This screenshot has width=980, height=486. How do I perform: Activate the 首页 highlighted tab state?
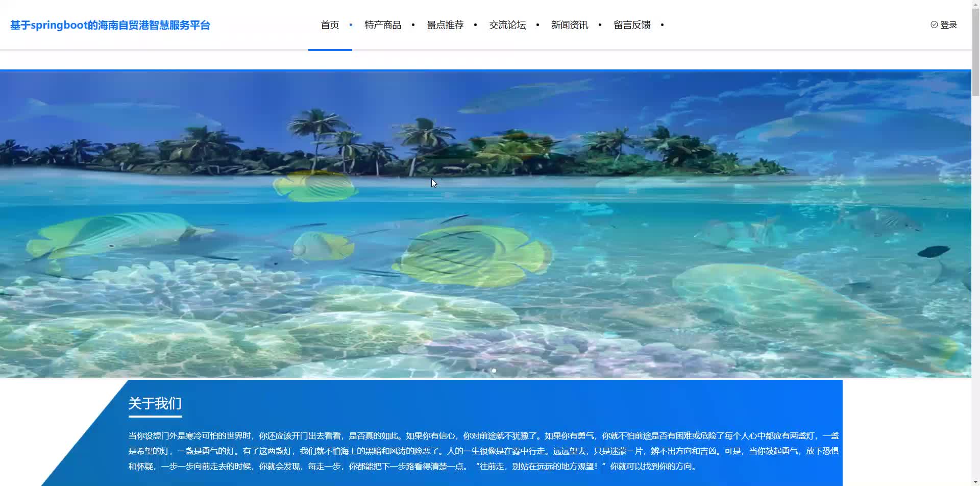330,25
